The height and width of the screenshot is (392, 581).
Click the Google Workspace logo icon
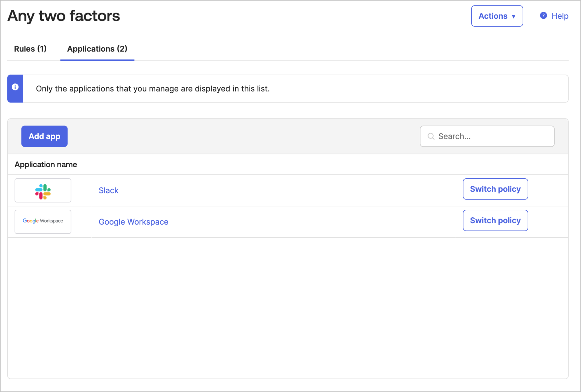pyautogui.click(x=43, y=221)
